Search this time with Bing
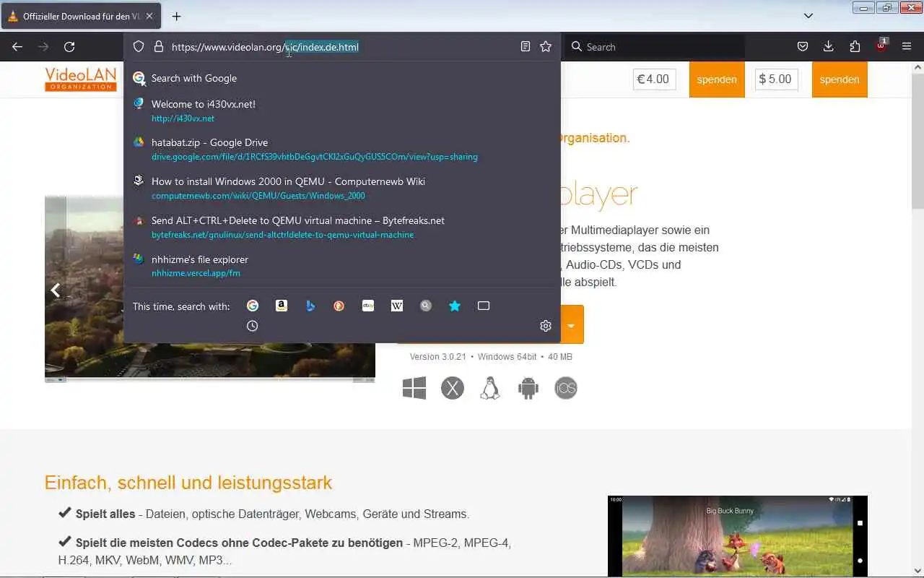This screenshot has height=578, width=924. coord(310,306)
